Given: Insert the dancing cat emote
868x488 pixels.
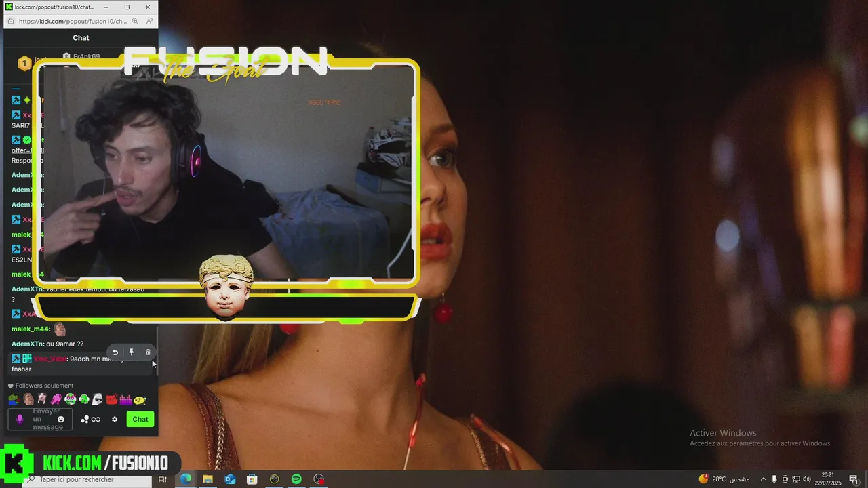Looking at the screenshot, I should coord(42,399).
